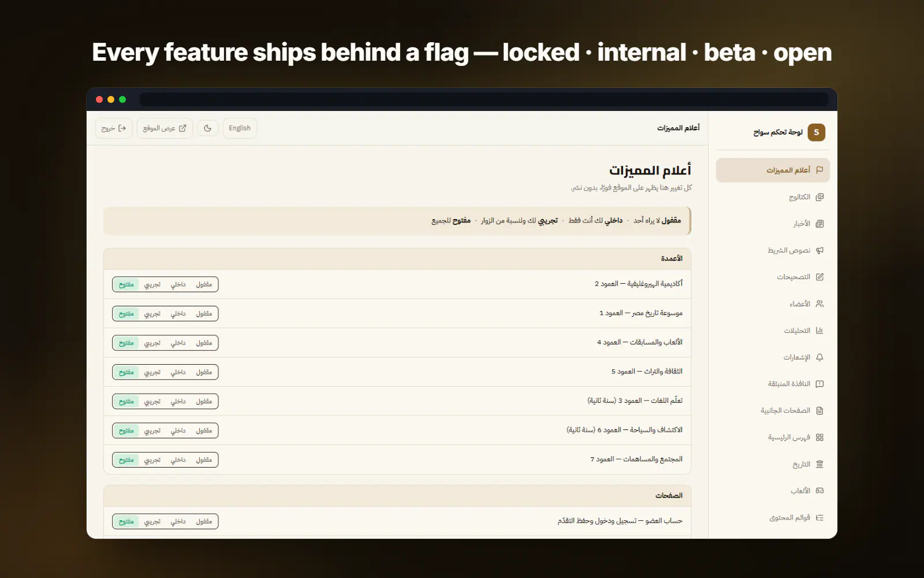Go to الأخبار using its newspaper icon
924x578 pixels.
[819, 224]
